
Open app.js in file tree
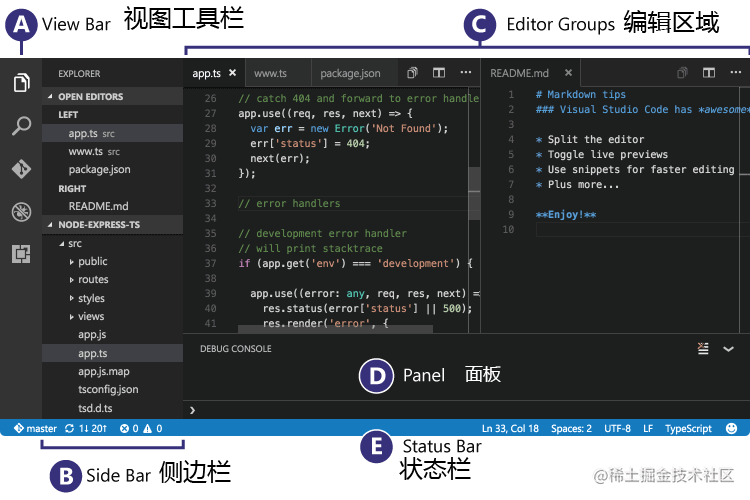[113, 334]
